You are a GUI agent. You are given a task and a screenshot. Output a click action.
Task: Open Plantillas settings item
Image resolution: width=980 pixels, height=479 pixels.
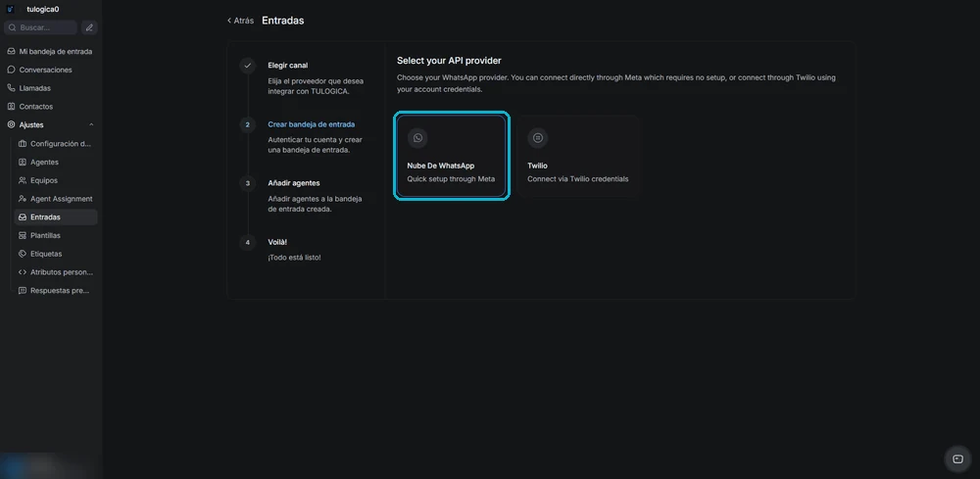56,235
